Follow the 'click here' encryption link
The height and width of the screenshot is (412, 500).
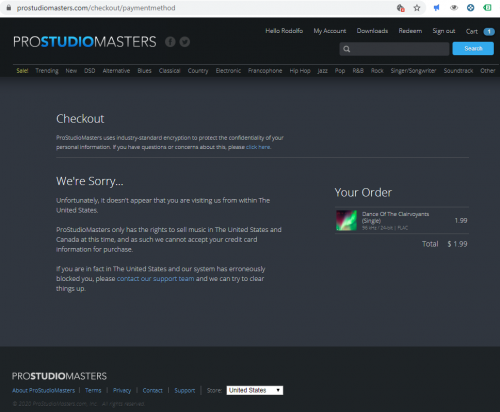[x=258, y=147]
